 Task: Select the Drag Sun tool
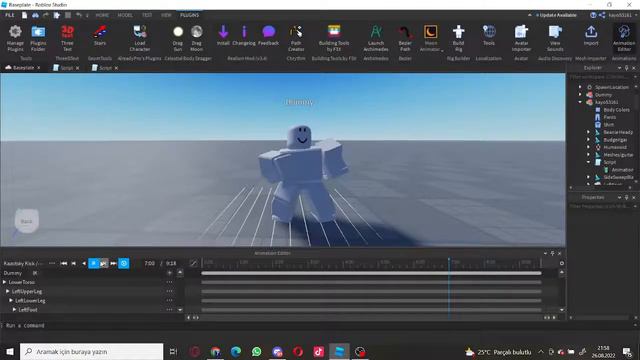[178, 38]
